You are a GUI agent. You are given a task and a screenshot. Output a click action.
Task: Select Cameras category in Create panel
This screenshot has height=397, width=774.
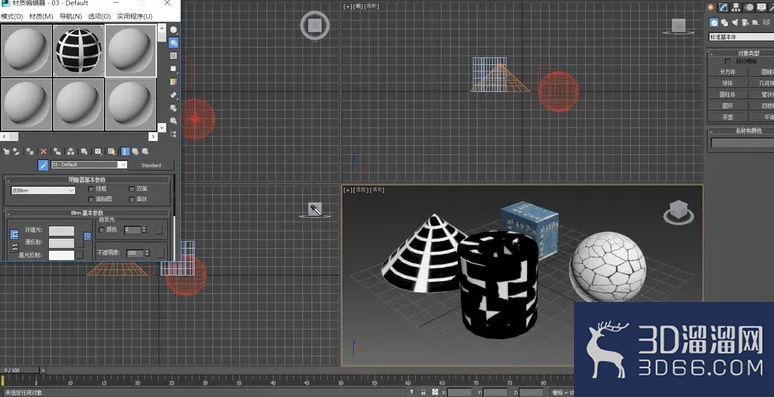click(745, 22)
